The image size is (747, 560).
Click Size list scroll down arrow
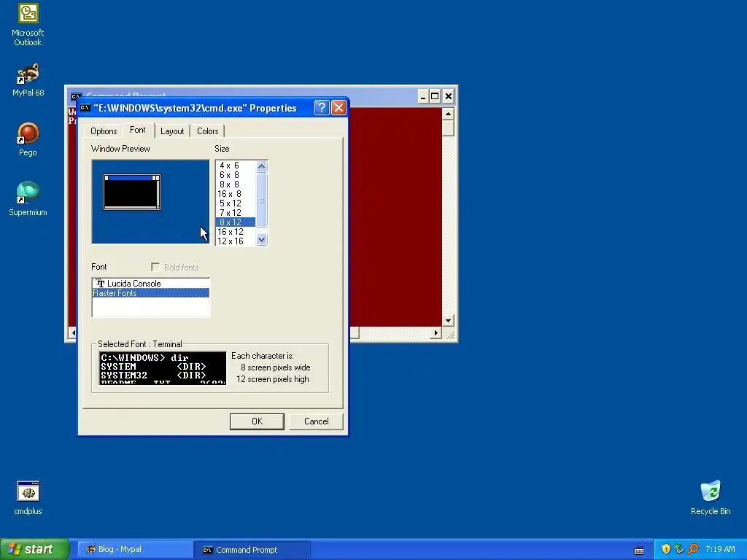point(262,240)
